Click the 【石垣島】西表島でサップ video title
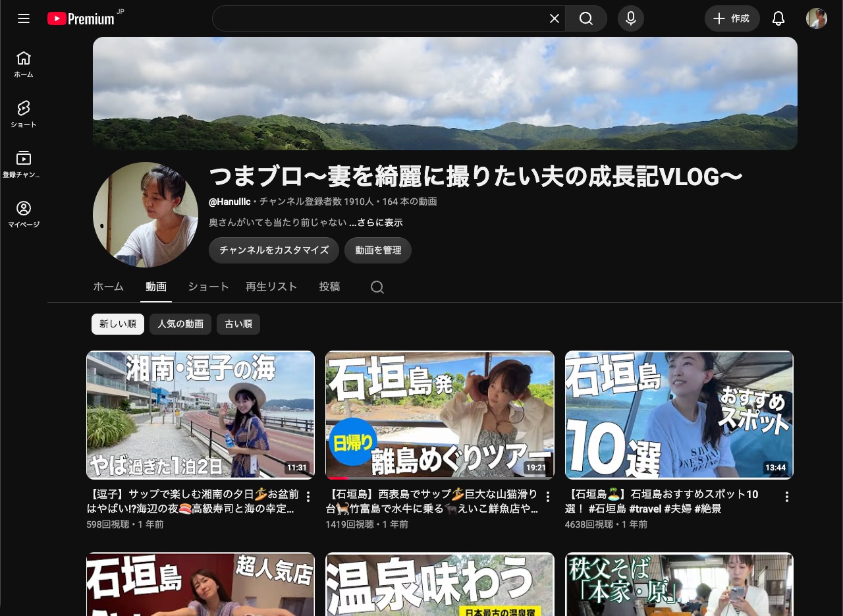Screen dimensions: 843x616 [x=431, y=501]
